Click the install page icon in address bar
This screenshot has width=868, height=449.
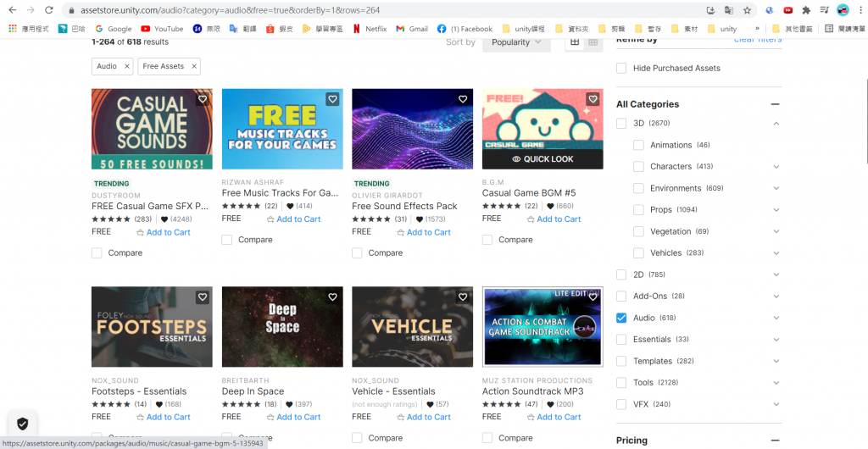[711, 10]
